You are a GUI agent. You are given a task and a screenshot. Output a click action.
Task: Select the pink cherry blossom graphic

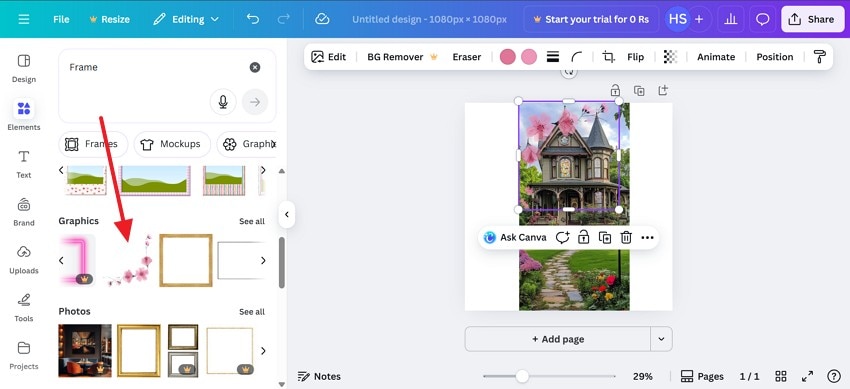pos(129,260)
